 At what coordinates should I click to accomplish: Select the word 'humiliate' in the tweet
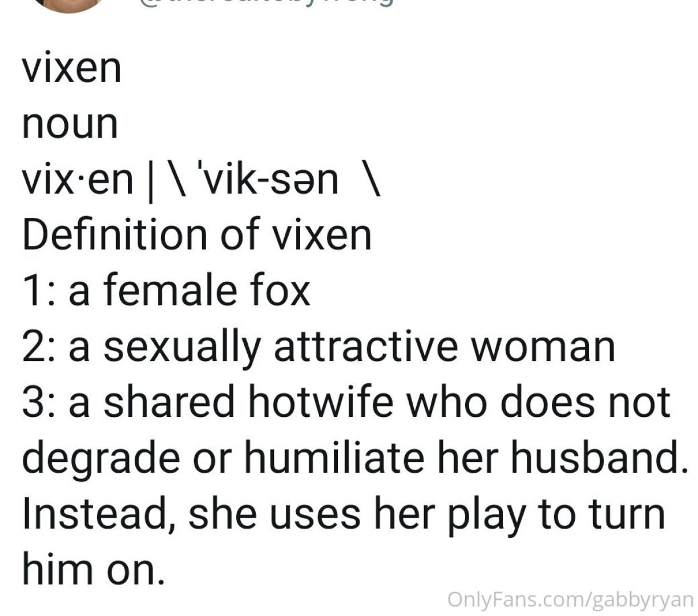[x=334, y=457]
